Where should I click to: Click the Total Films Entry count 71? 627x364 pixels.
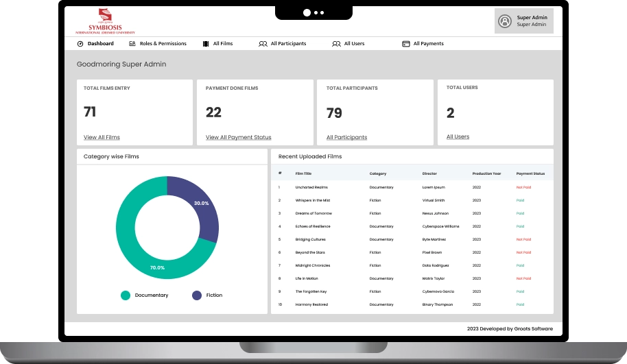pyautogui.click(x=90, y=112)
